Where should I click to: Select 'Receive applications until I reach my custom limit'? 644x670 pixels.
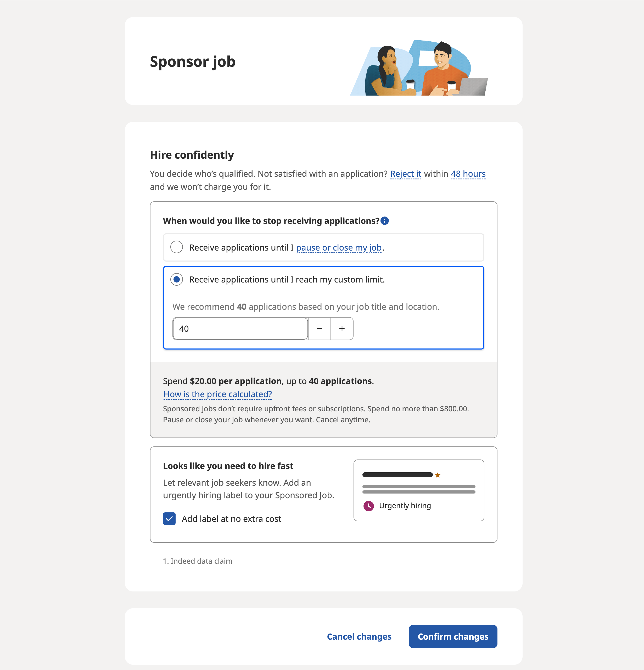tap(177, 279)
